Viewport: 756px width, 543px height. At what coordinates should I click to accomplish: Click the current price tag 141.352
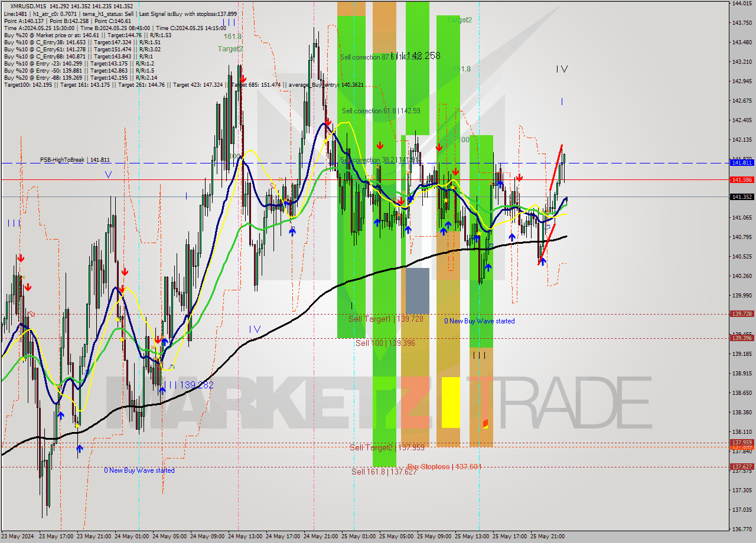[x=742, y=197]
